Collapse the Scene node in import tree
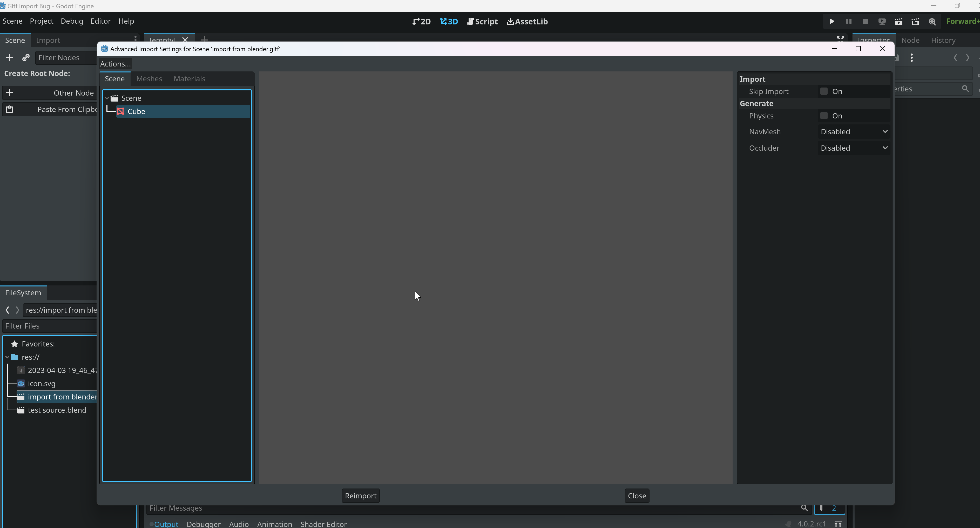980x528 pixels. 107,98
